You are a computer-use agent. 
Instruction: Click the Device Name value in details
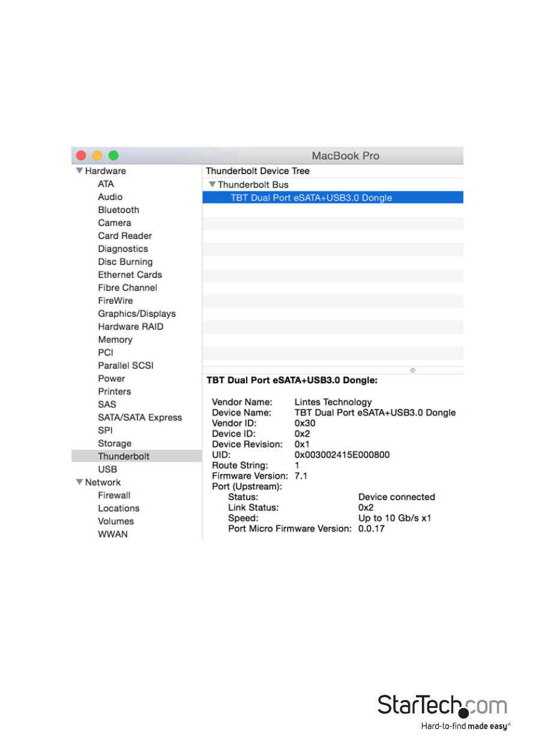point(375,413)
